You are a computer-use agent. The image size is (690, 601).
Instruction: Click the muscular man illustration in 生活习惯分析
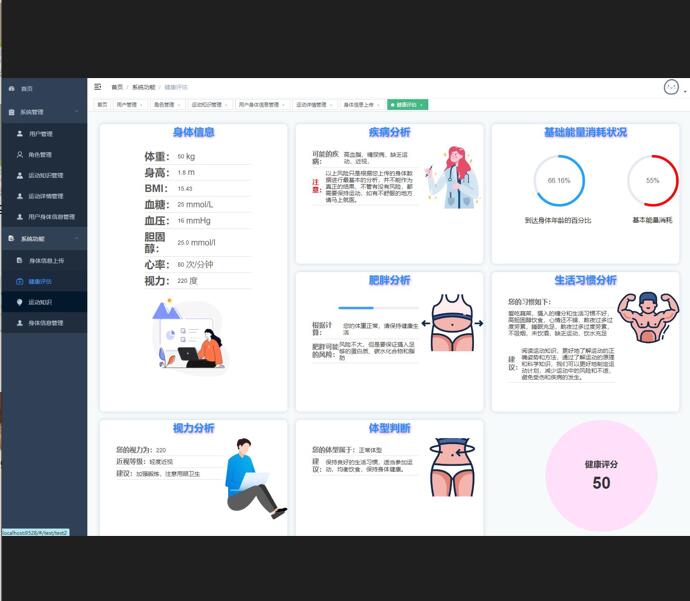click(648, 318)
